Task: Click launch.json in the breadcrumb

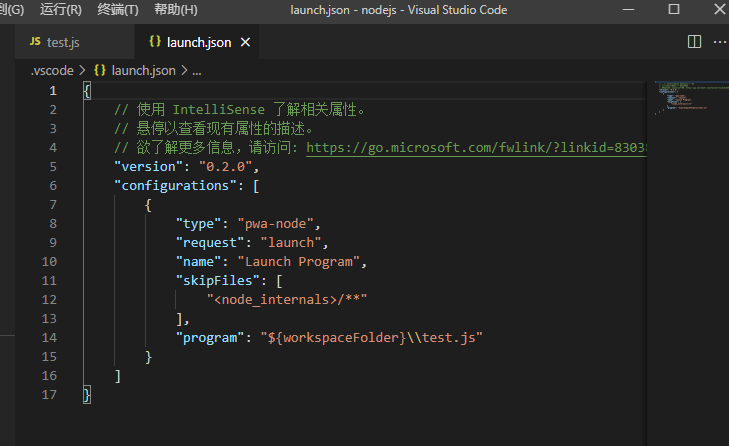Action: (143, 71)
